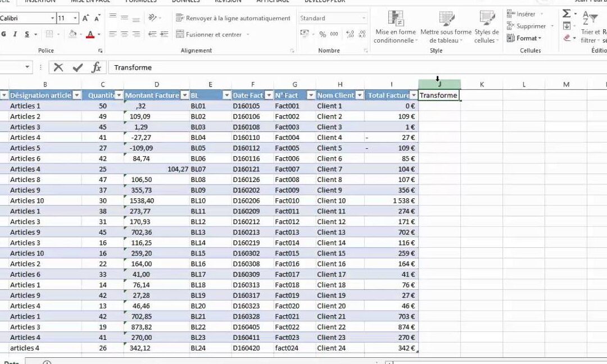Screen dimensions: 607x364
Task: Align text to the left
Action: click(x=112, y=34)
